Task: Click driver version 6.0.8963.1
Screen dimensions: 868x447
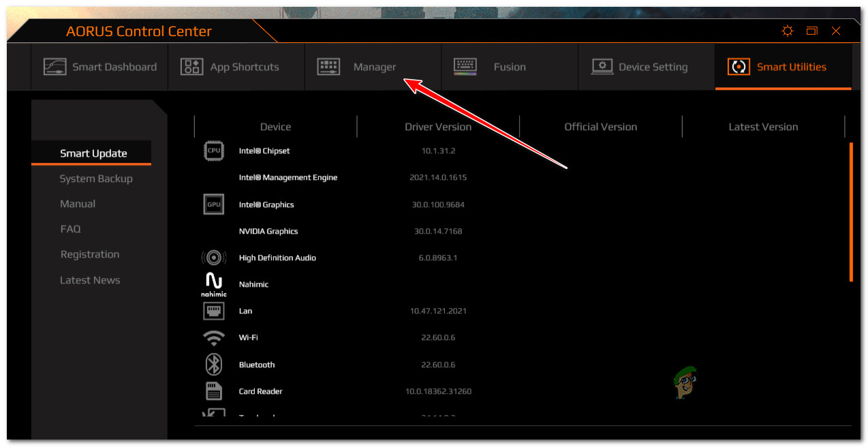Action: coord(438,258)
